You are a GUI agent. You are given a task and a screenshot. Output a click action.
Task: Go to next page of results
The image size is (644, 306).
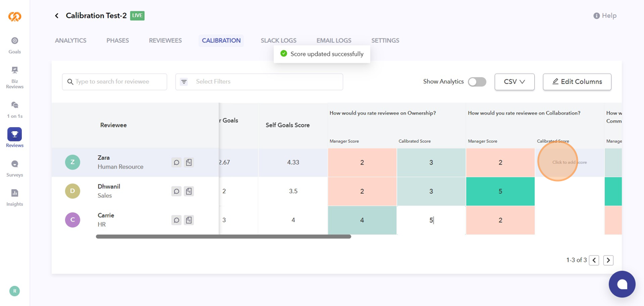click(x=608, y=261)
